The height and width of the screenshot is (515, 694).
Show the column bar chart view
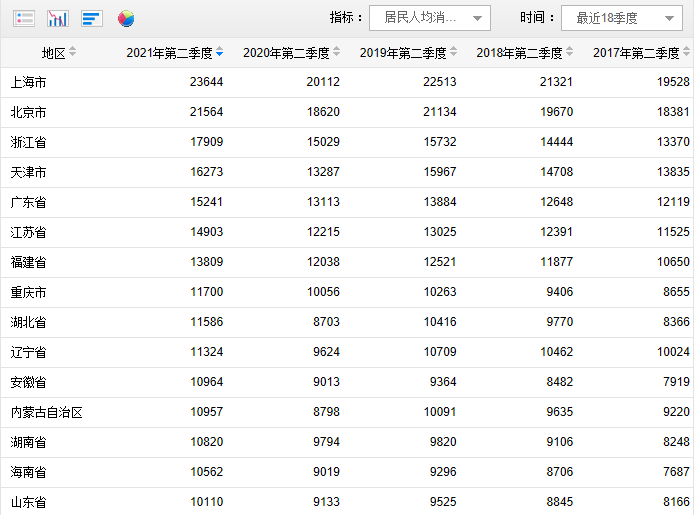[x=58, y=19]
